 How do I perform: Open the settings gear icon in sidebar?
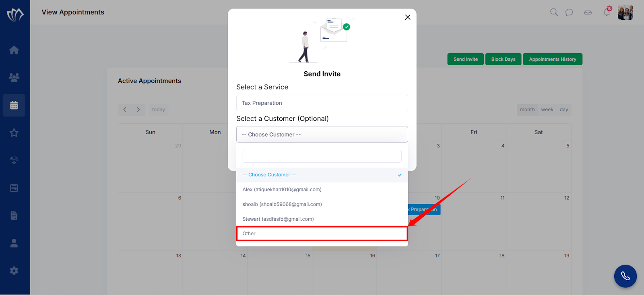14,271
